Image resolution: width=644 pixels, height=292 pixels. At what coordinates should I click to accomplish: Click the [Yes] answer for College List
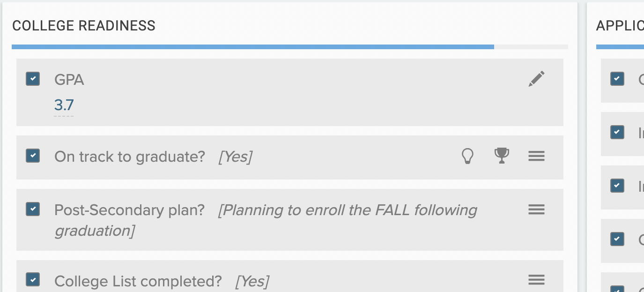[252, 281]
